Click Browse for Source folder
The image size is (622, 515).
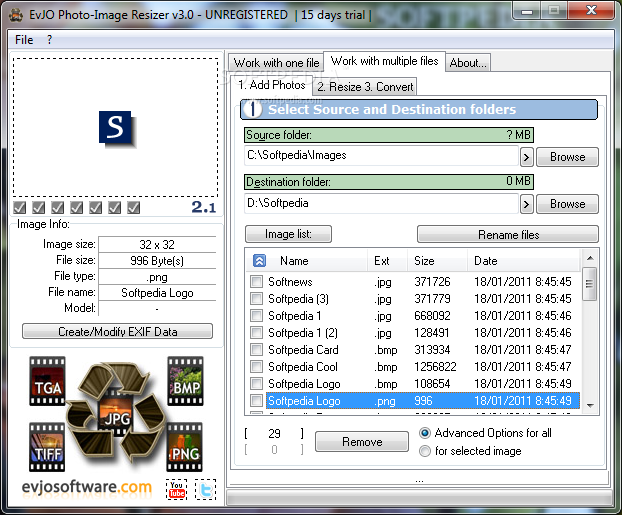(567, 157)
